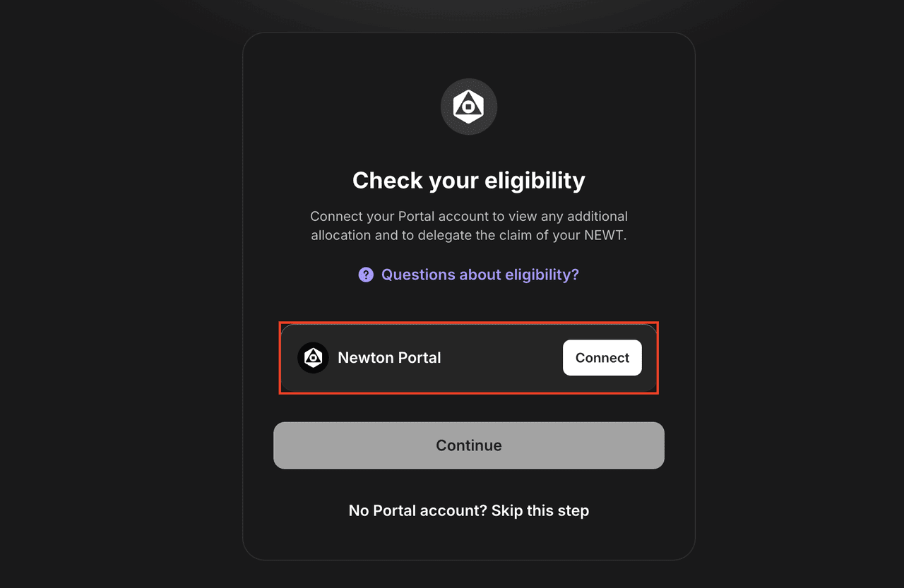
Task: Click the purple question mark icon
Action: (366, 275)
